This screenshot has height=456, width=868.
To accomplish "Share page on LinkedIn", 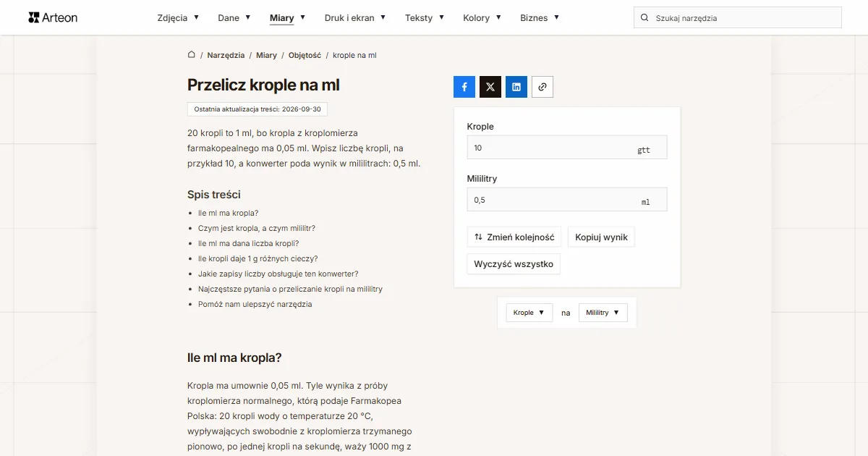I will (516, 87).
